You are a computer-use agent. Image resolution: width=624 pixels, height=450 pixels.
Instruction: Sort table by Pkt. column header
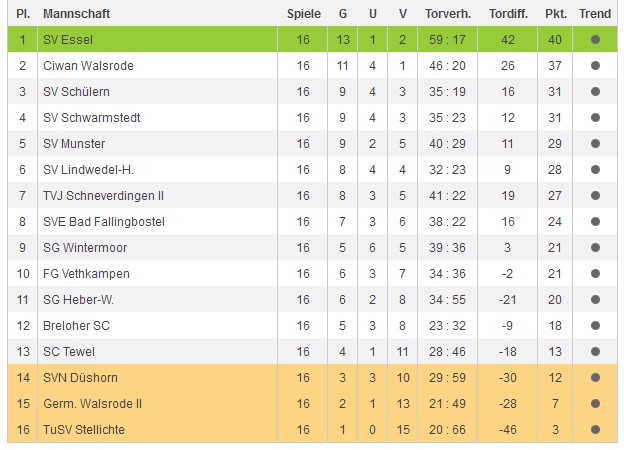(x=555, y=14)
